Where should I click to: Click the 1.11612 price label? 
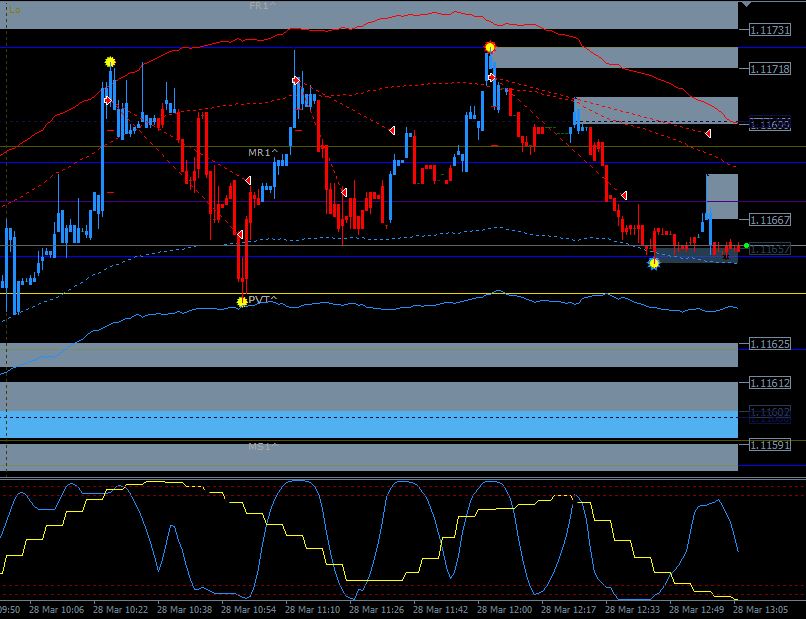(770, 383)
